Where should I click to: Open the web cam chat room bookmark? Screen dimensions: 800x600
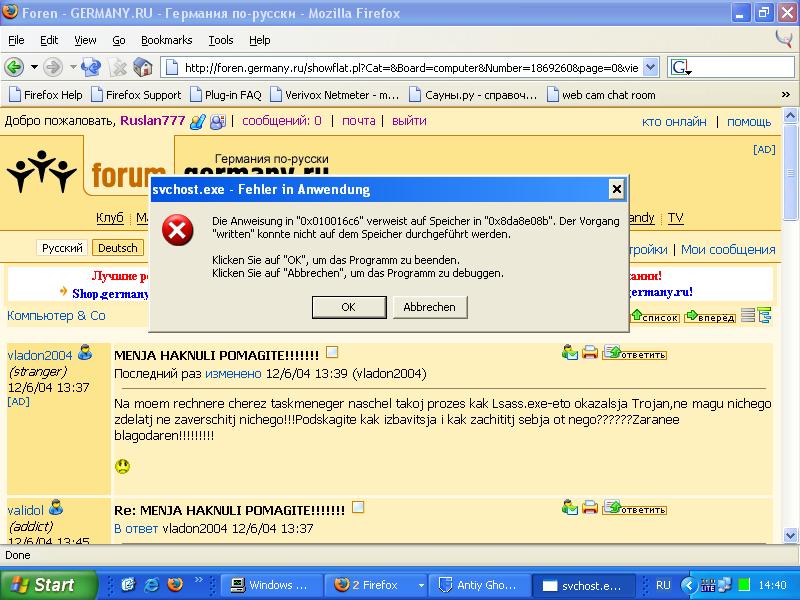click(601, 95)
